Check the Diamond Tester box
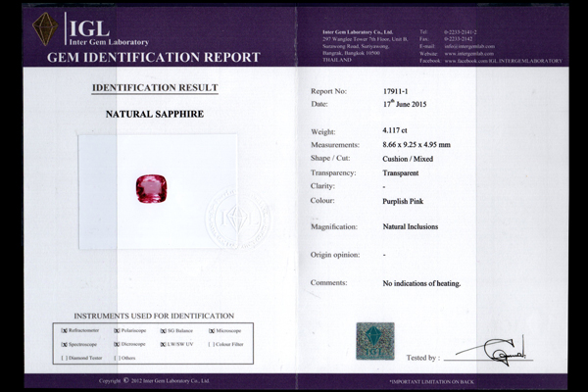 tap(65, 358)
